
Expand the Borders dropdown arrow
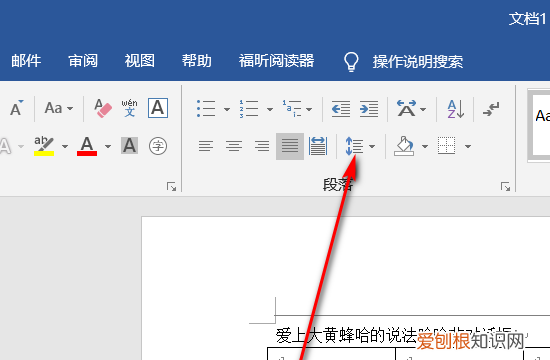point(468,146)
